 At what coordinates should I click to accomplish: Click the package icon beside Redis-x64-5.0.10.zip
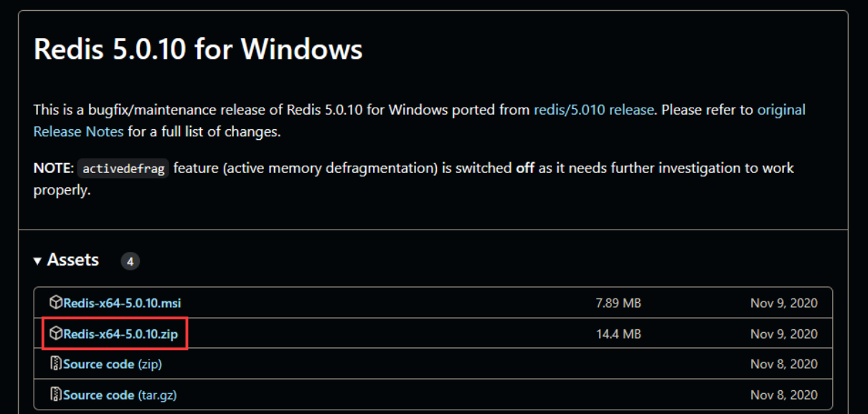[55, 334]
